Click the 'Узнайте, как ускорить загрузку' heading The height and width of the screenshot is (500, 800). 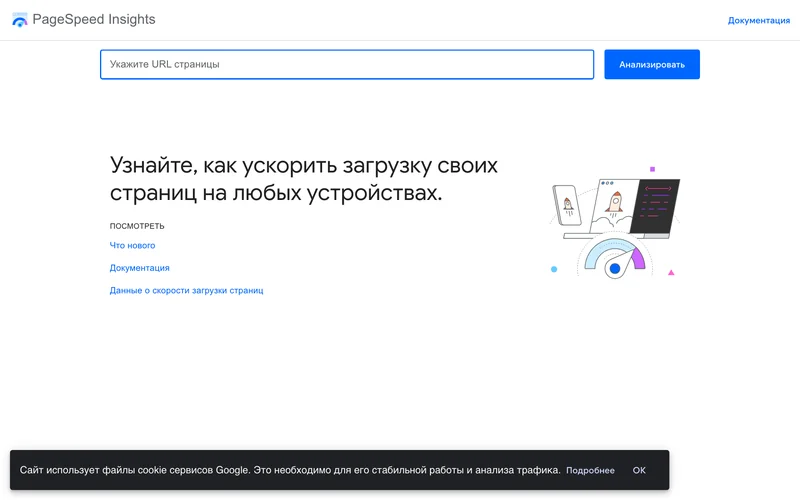[304, 179]
